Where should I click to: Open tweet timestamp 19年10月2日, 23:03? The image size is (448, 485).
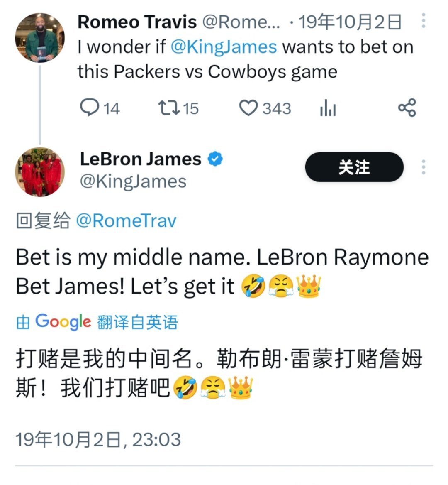click(98, 439)
